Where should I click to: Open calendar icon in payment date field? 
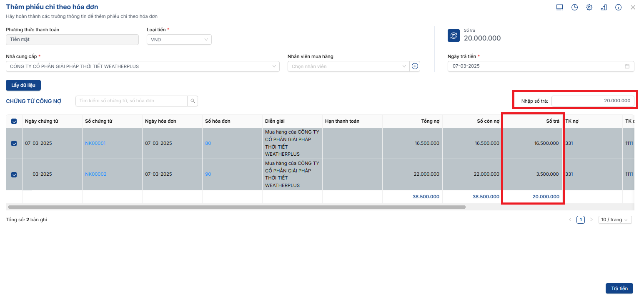click(x=627, y=66)
